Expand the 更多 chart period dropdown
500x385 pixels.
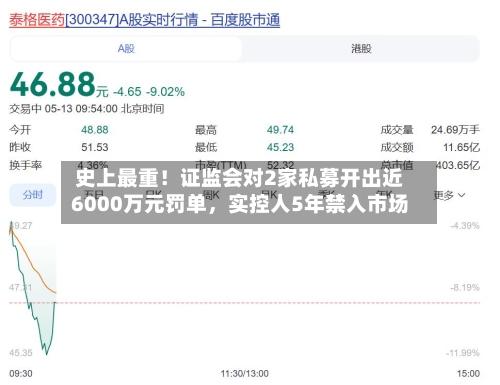point(449,195)
